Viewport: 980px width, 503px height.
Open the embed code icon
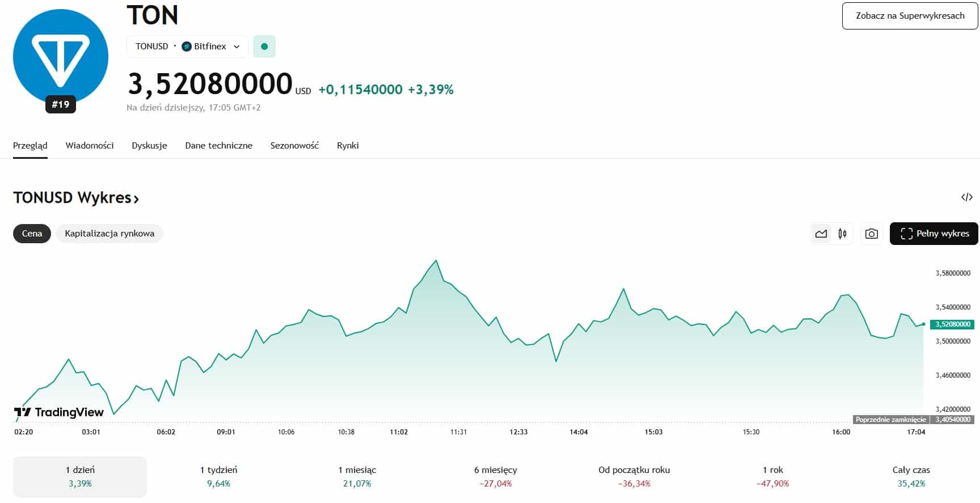(966, 197)
